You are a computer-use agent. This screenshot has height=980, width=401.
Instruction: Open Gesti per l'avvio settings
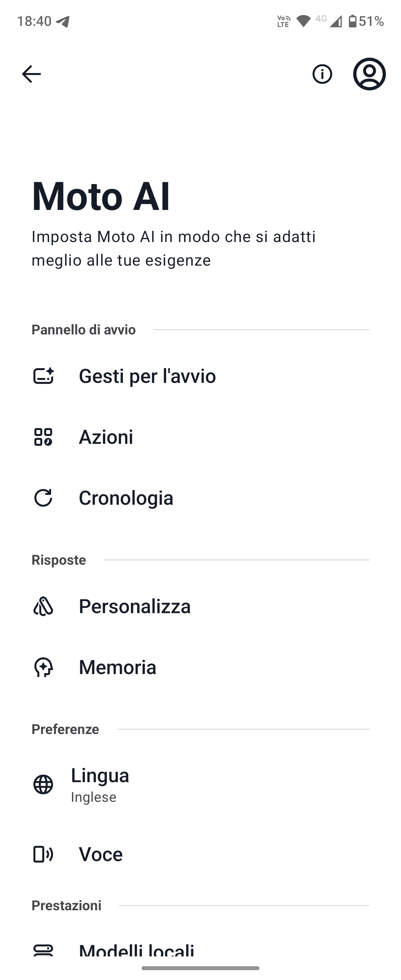coord(200,376)
